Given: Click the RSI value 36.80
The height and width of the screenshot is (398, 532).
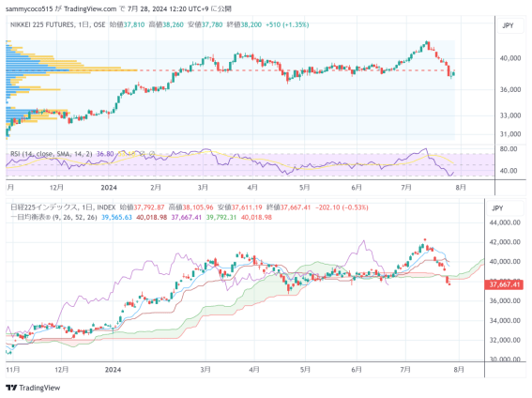Looking at the screenshot, I should click(105, 154).
